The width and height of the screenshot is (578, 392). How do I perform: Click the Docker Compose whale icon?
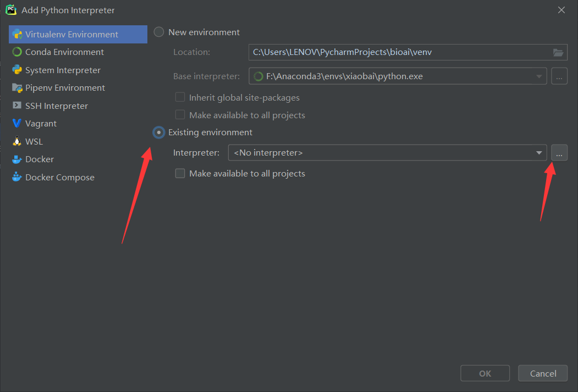17,177
